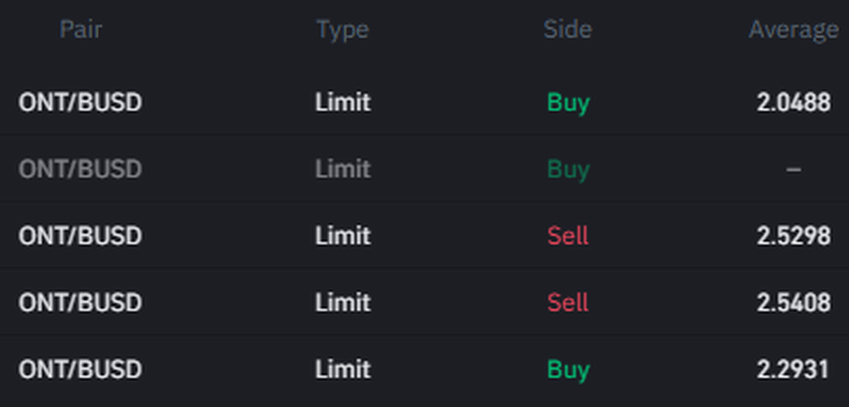849x407 pixels.
Task: Select the Average column header
Action: (x=793, y=30)
